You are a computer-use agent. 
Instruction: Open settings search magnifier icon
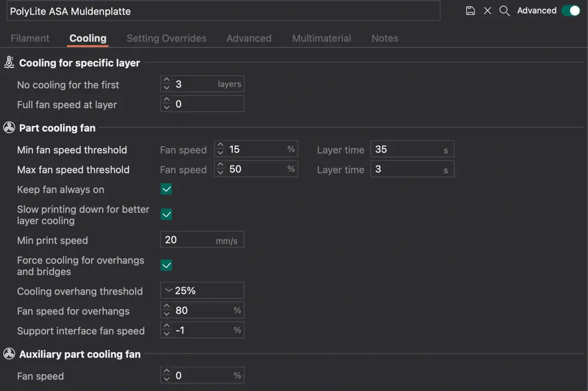click(x=505, y=11)
